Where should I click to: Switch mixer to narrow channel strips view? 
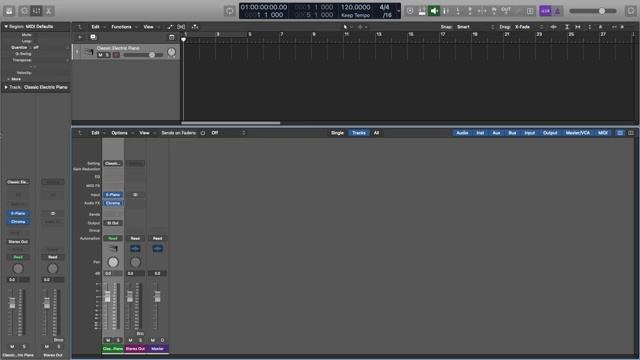[620, 133]
